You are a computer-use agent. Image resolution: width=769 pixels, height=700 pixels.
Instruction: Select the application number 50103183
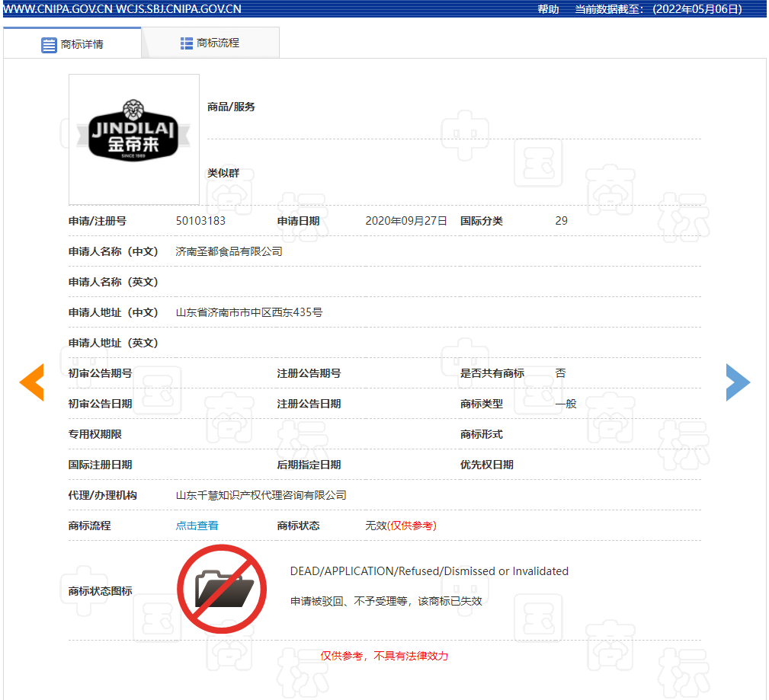point(200,221)
